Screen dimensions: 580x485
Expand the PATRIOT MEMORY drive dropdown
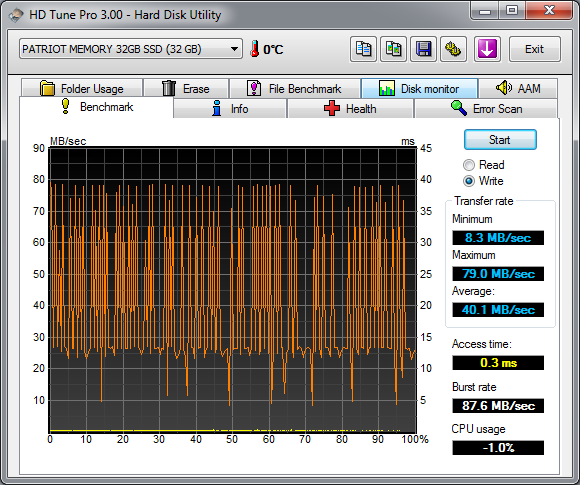[x=131, y=49]
